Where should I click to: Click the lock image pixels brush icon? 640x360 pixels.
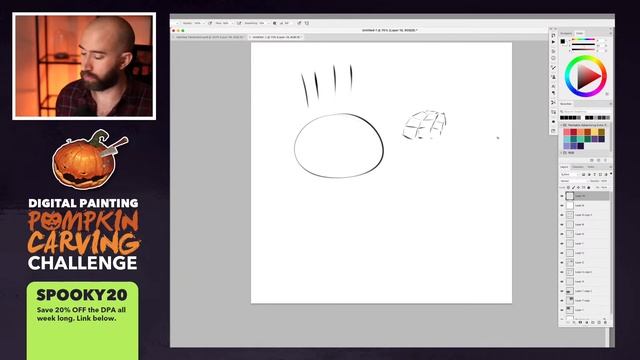point(573,187)
